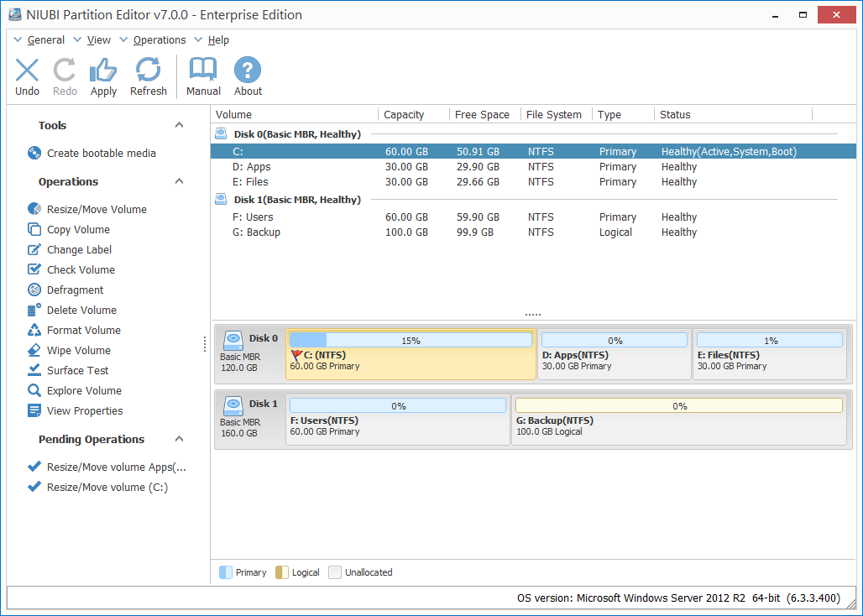Click the Primary legend color swatch
This screenshot has width=863, height=616.
point(226,572)
